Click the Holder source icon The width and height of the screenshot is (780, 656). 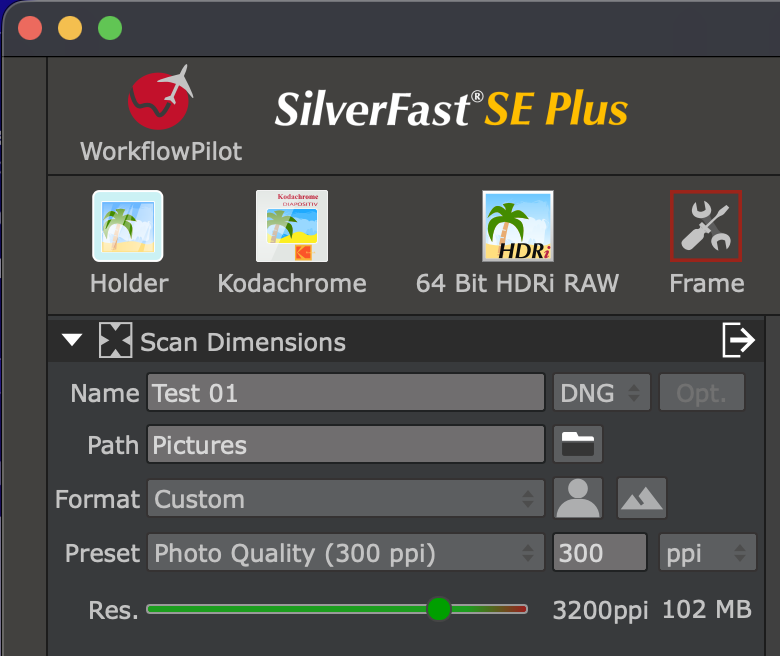128,226
